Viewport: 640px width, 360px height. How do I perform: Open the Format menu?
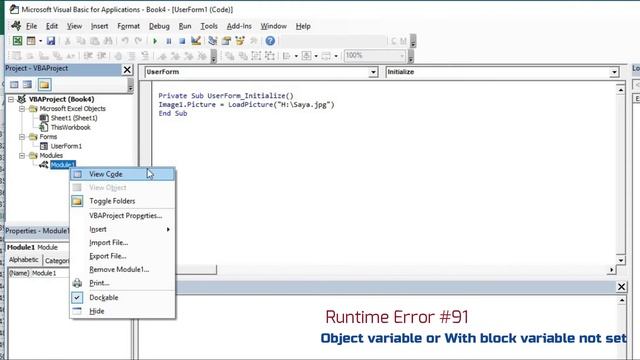129,26
